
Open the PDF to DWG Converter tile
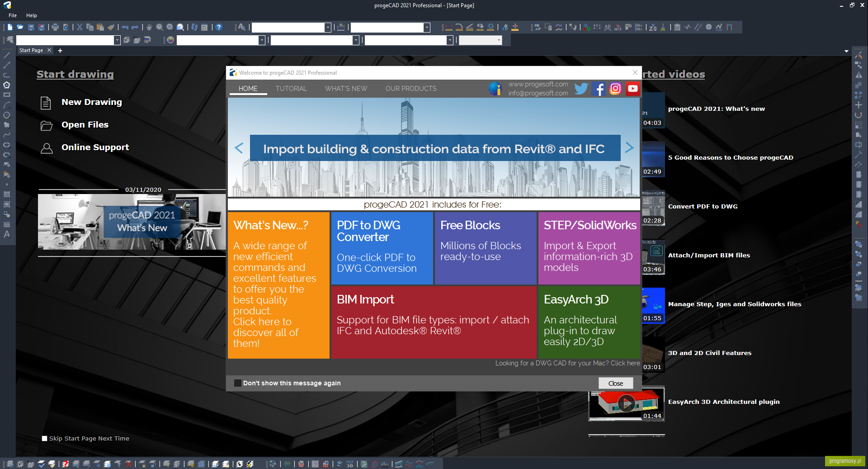pyautogui.click(x=382, y=248)
